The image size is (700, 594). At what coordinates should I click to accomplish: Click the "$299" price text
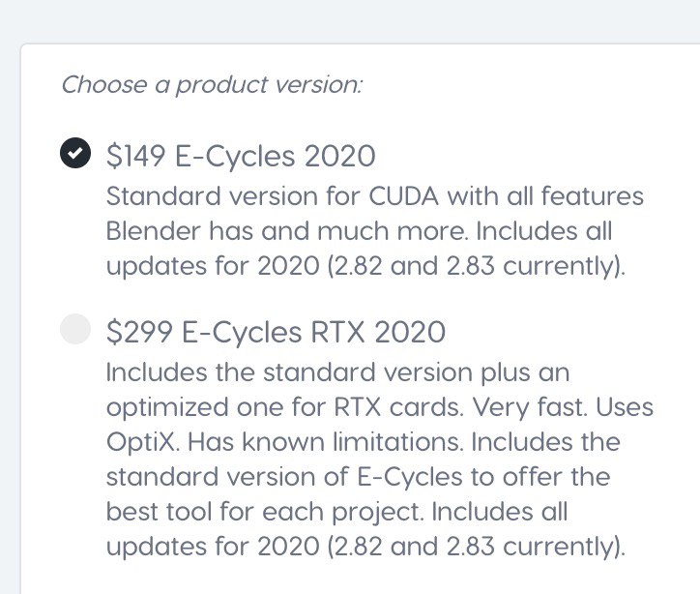coord(140,332)
